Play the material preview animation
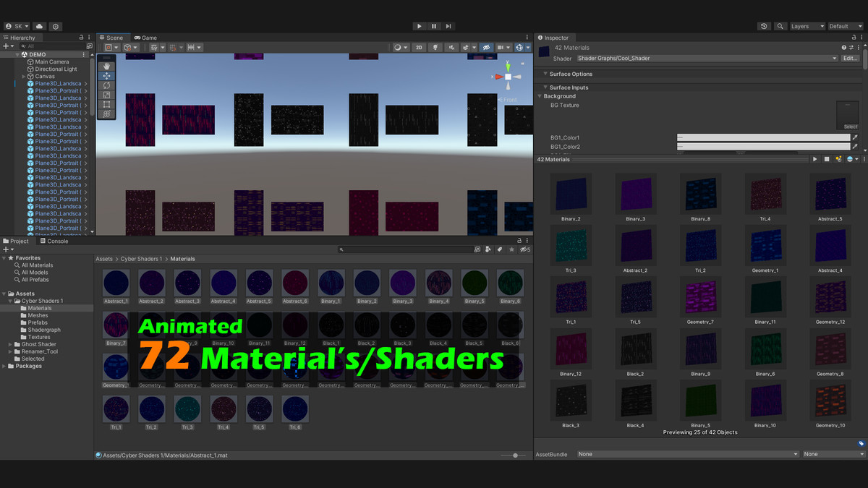The image size is (868, 488). click(815, 159)
